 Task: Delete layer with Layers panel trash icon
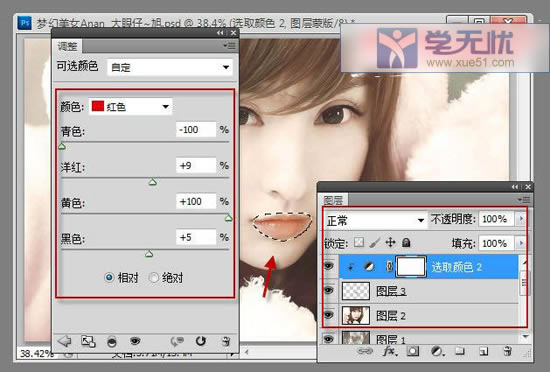click(x=507, y=351)
